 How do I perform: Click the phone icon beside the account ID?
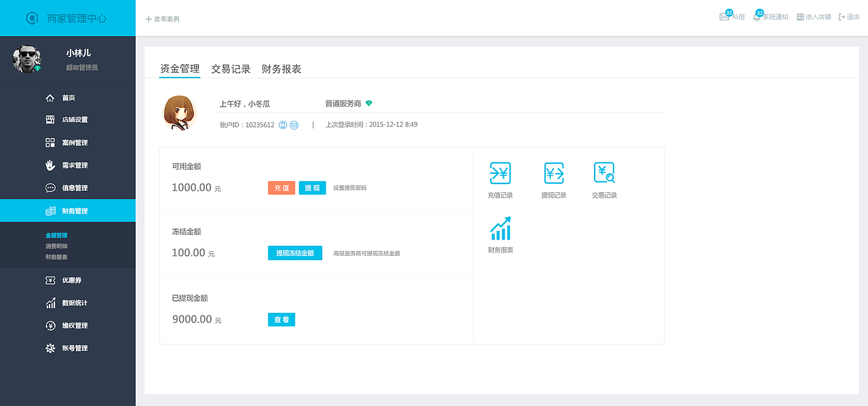click(x=283, y=125)
